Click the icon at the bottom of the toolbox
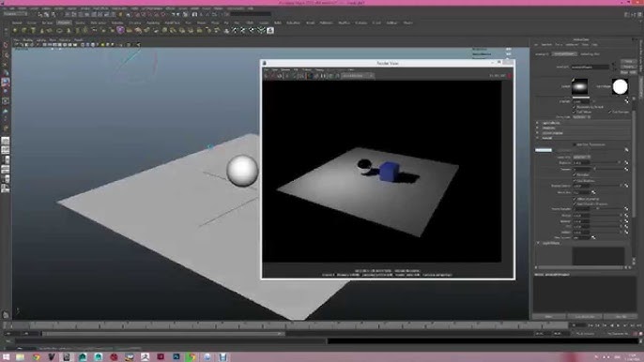Screen dimensions: 644x362 pos(6,315)
